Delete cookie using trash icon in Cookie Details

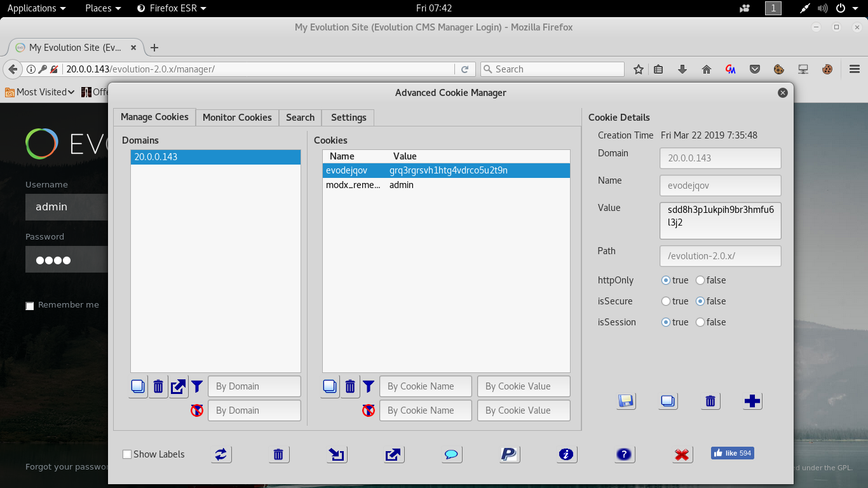click(710, 401)
